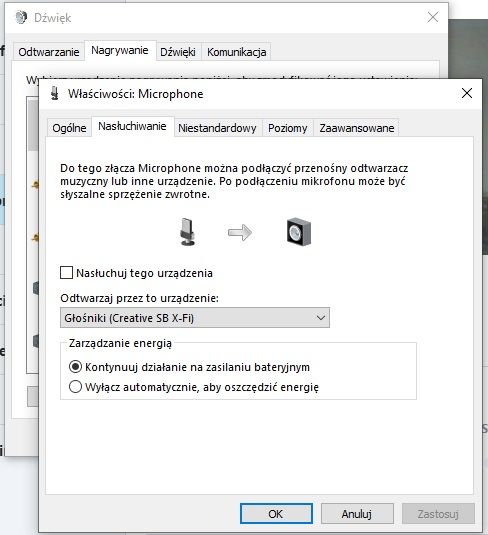Open the Niestandardowy tab
This screenshot has width=488, height=535.
[217, 128]
